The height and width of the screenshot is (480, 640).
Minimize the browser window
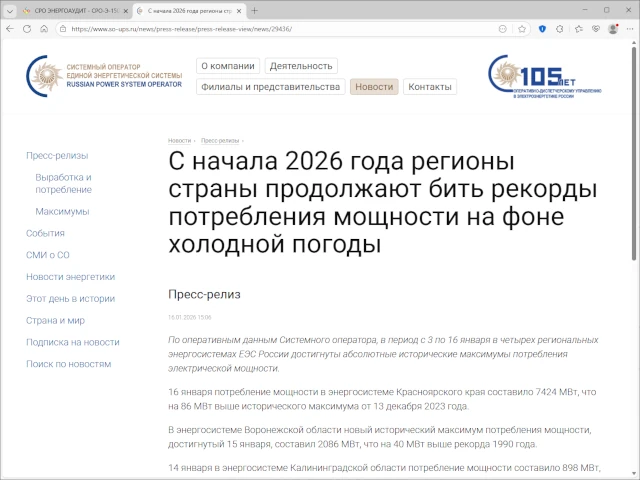(585, 10)
